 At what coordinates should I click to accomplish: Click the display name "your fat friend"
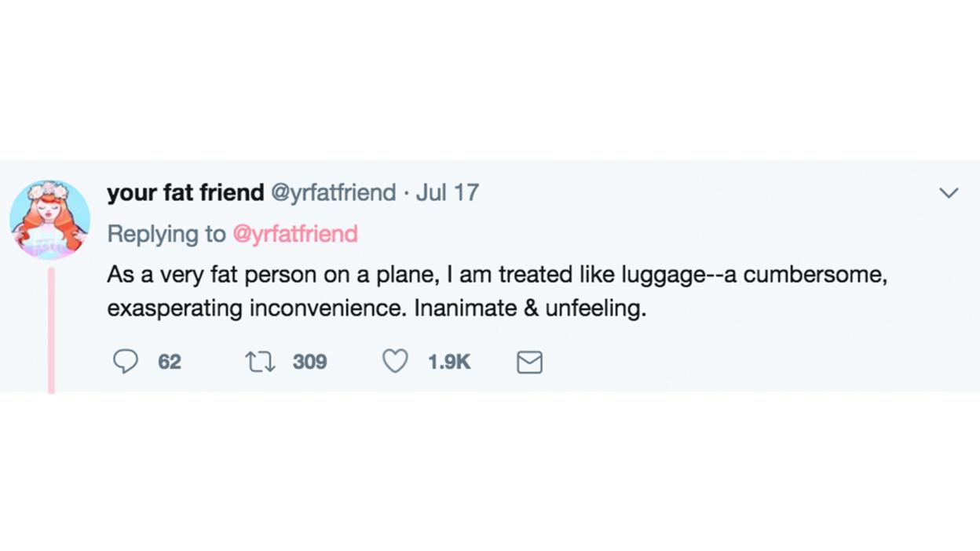click(x=185, y=192)
